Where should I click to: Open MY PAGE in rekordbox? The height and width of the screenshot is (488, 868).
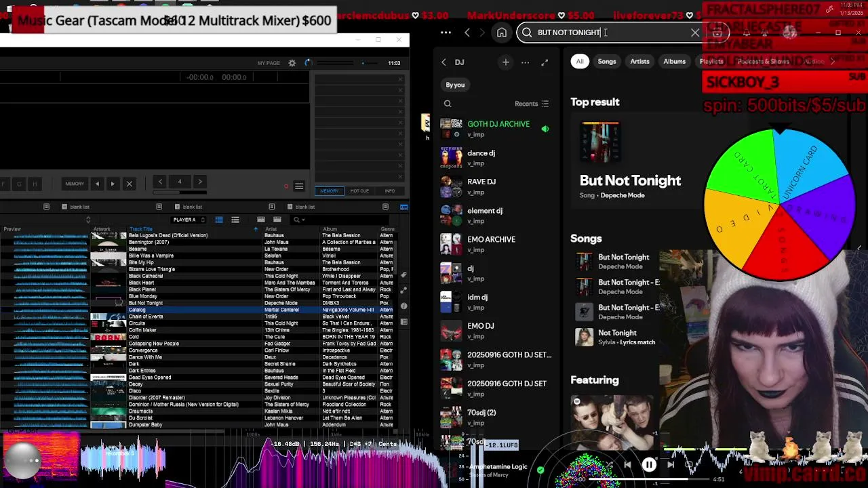(269, 63)
